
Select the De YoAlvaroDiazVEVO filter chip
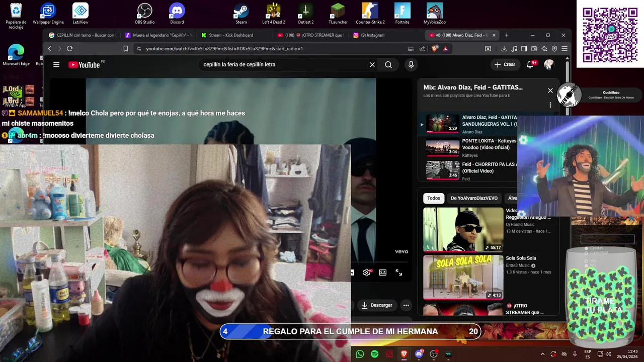[x=474, y=198]
